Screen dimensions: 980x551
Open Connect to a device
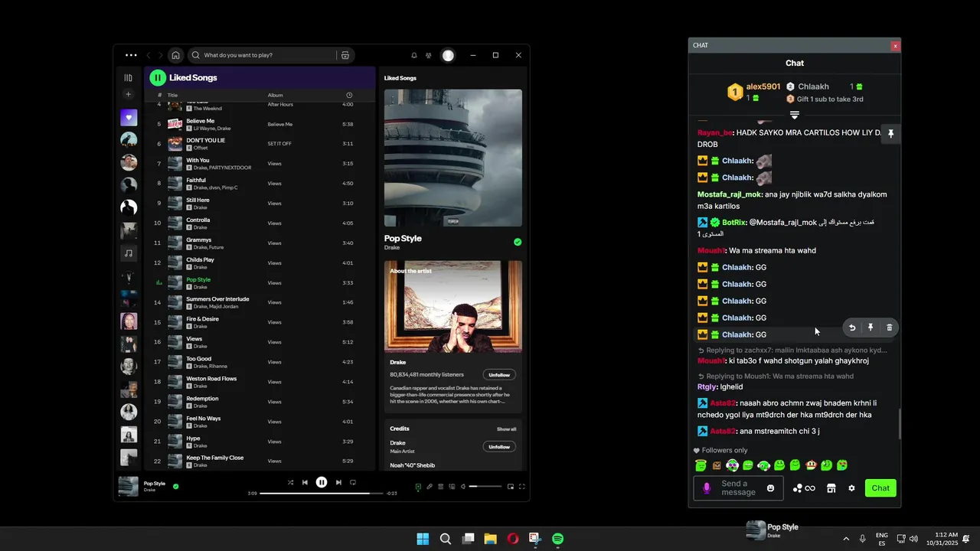click(452, 487)
